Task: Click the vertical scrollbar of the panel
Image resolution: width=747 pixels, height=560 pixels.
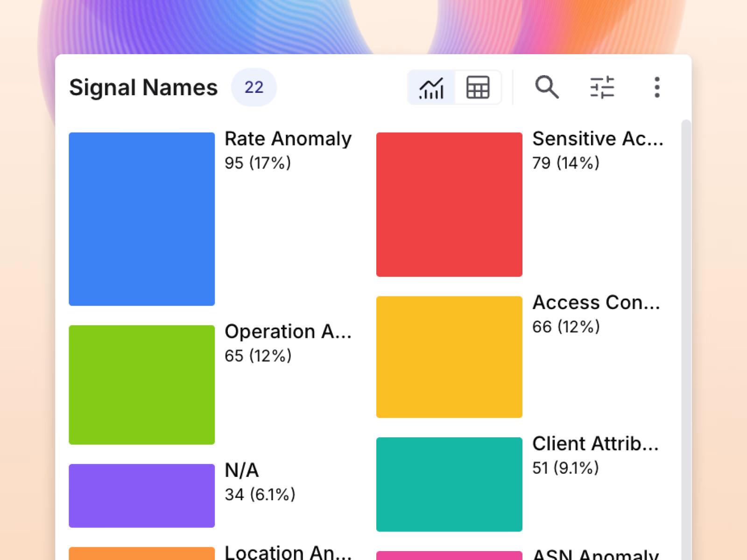Action: pyautogui.click(x=686, y=340)
